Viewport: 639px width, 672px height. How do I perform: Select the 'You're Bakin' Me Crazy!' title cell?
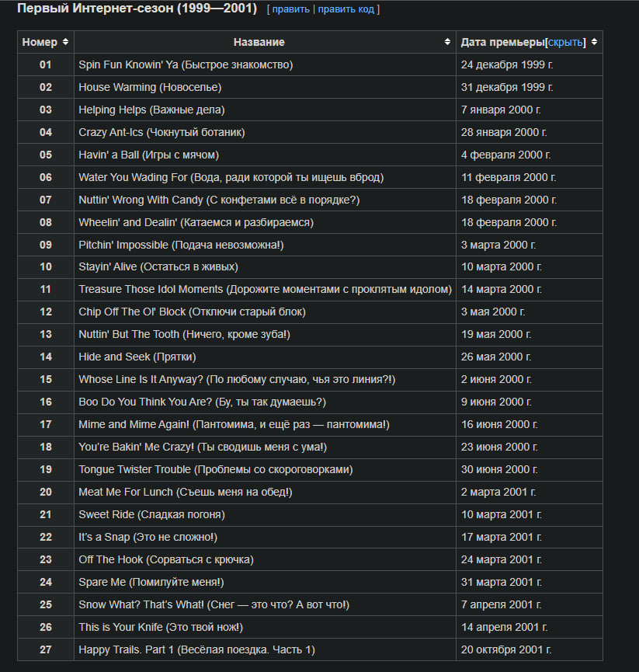(x=265, y=447)
